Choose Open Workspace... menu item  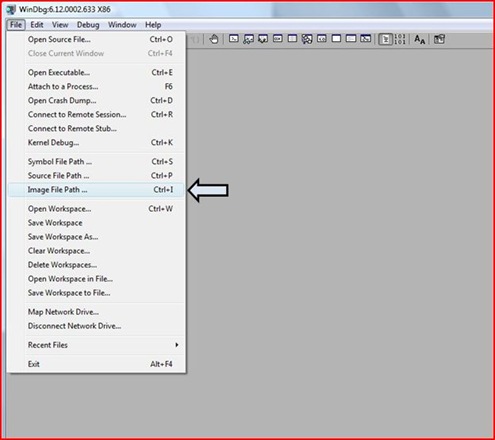(96, 209)
